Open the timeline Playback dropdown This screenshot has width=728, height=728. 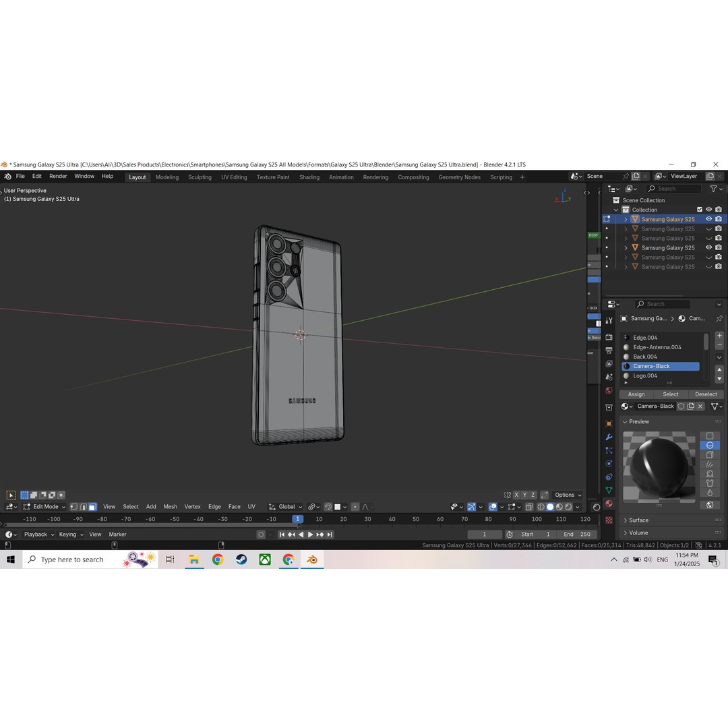click(x=39, y=535)
